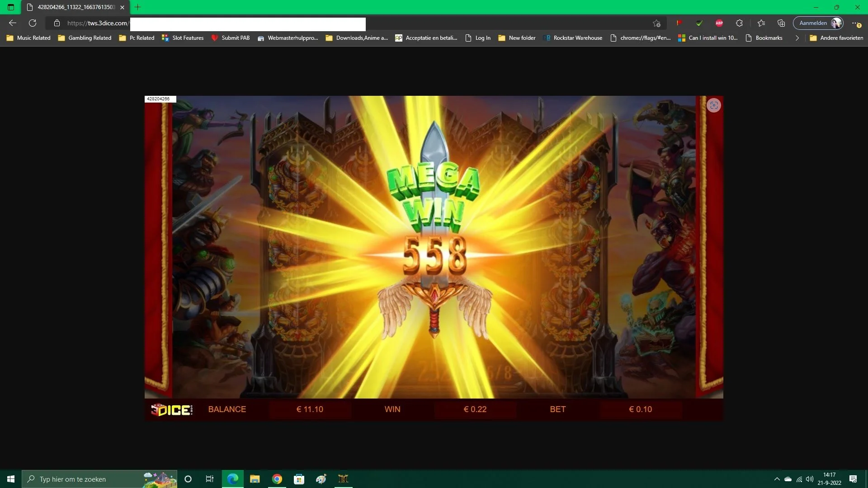Open Microsoft Store from the taskbar
The image size is (868, 488).
coord(299,479)
